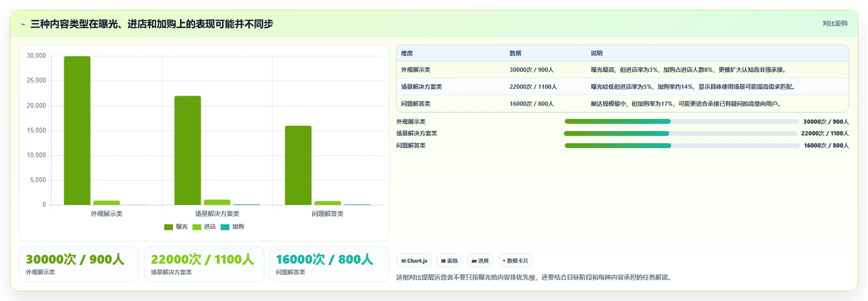Click the Chart.js tag chip

point(414,261)
